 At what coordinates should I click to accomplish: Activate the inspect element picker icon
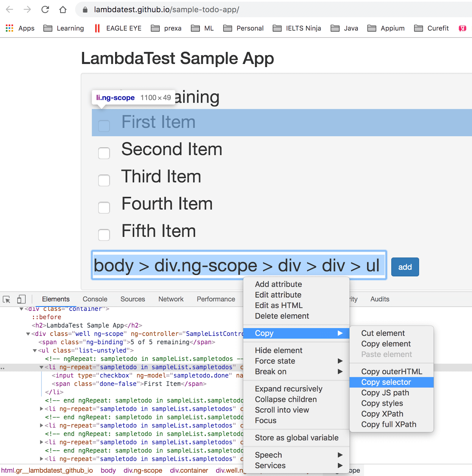7,299
